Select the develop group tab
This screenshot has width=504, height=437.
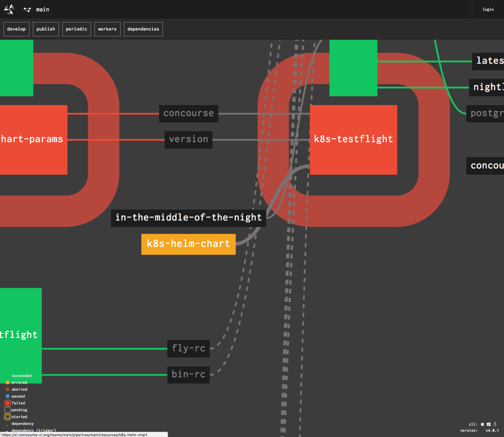pos(16,29)
